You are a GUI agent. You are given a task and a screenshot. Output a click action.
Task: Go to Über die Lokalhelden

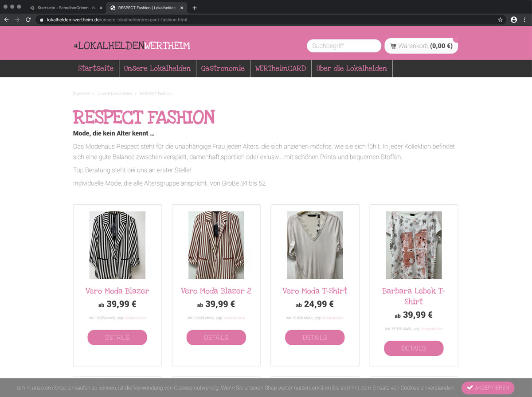click(x=352, y=68)
